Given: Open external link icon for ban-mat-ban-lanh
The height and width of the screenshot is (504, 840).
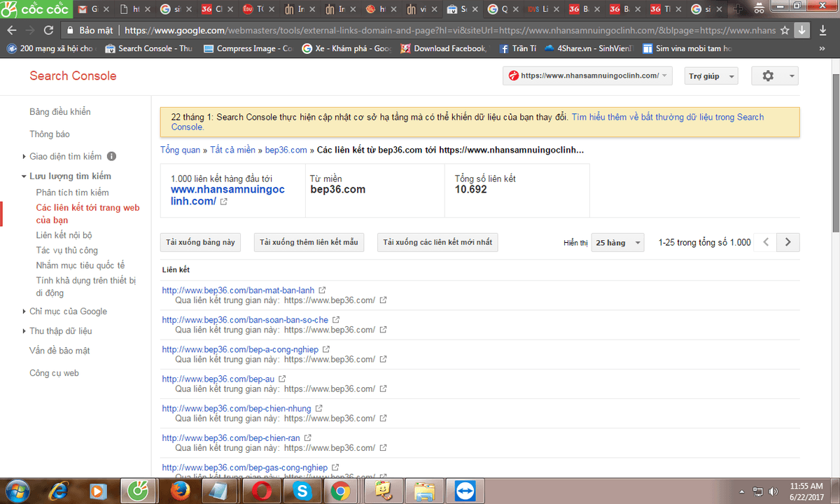Looking at the screenshot, I should [x=322, y=290].
